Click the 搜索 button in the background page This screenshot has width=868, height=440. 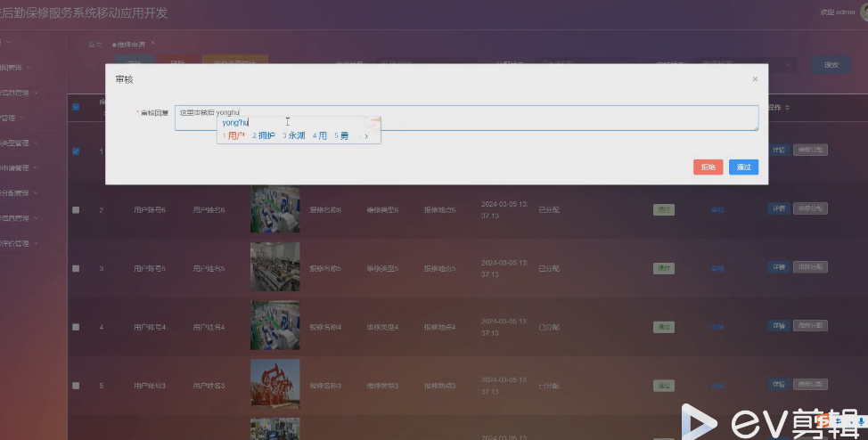click(x=831, y=65)
